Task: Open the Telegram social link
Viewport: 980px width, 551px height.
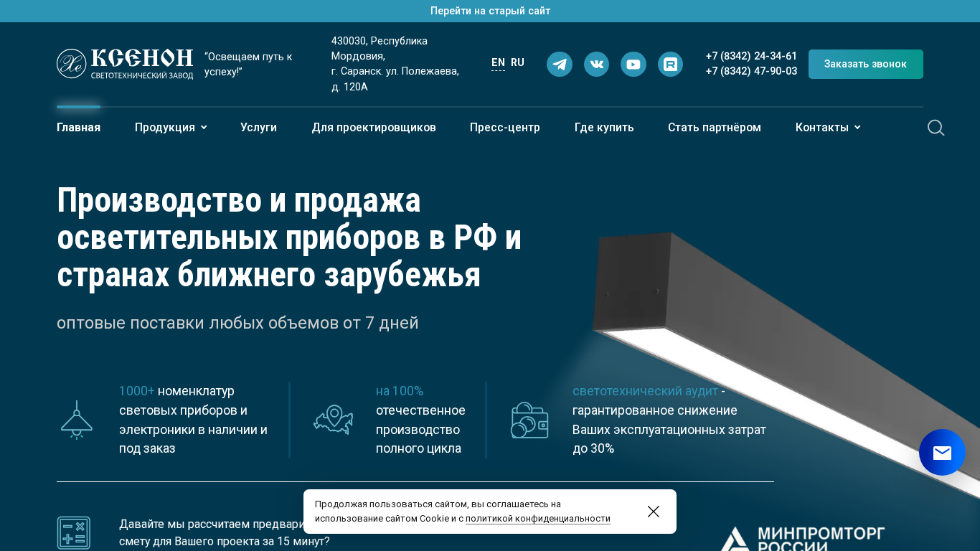Action: pyautogui.click(x=560, y=65)
